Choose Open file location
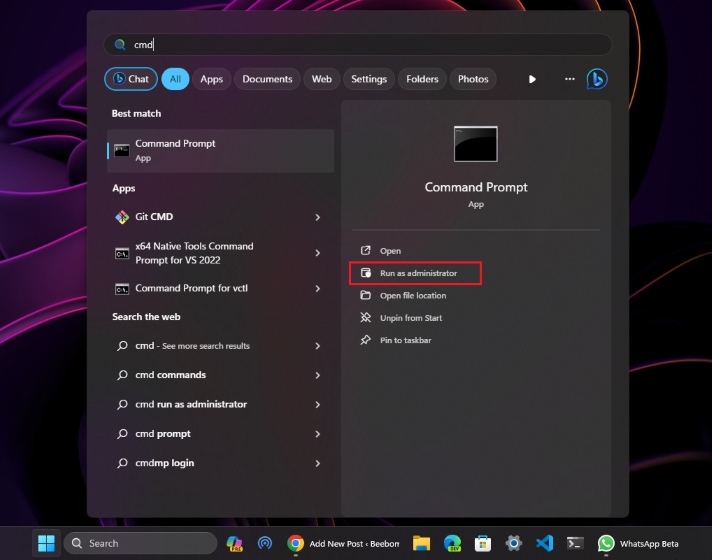This screenshot has width=712, height=560. pos(413,296)
